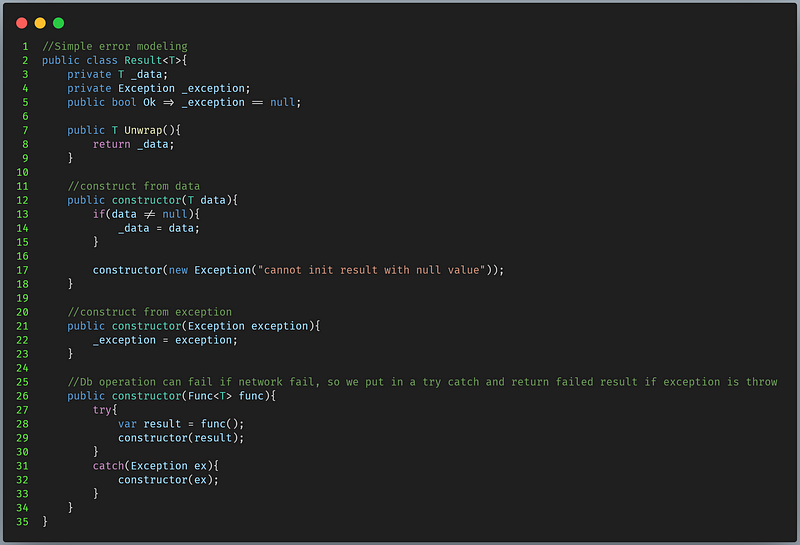Click line number 20 in gutter
Screen dimensions: 800x545
click(x=22, y=312)
